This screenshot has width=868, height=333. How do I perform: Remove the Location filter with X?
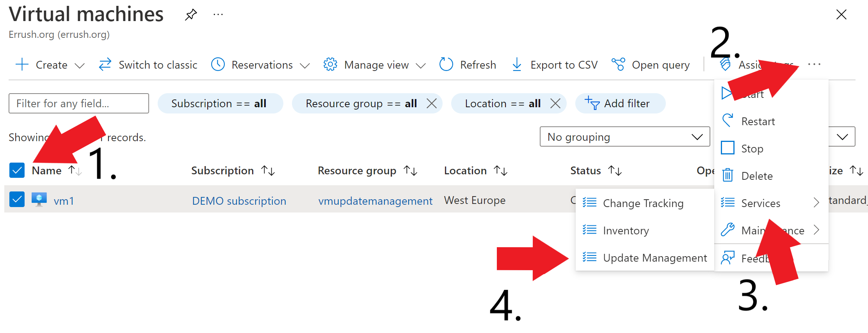click(555, 103)
